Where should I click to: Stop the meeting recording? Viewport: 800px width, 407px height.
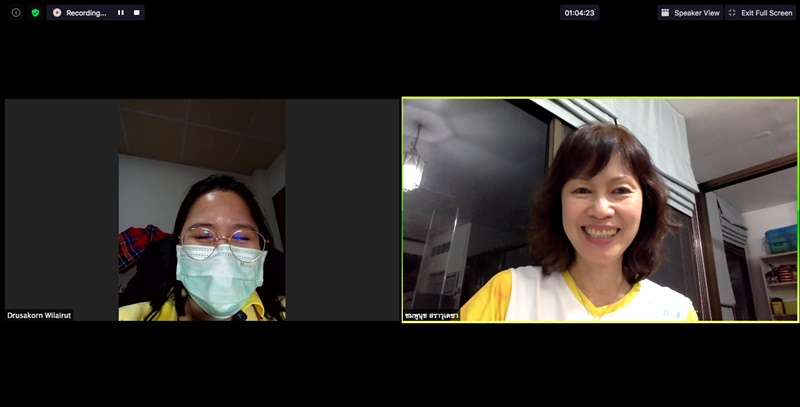pos(136,13)
